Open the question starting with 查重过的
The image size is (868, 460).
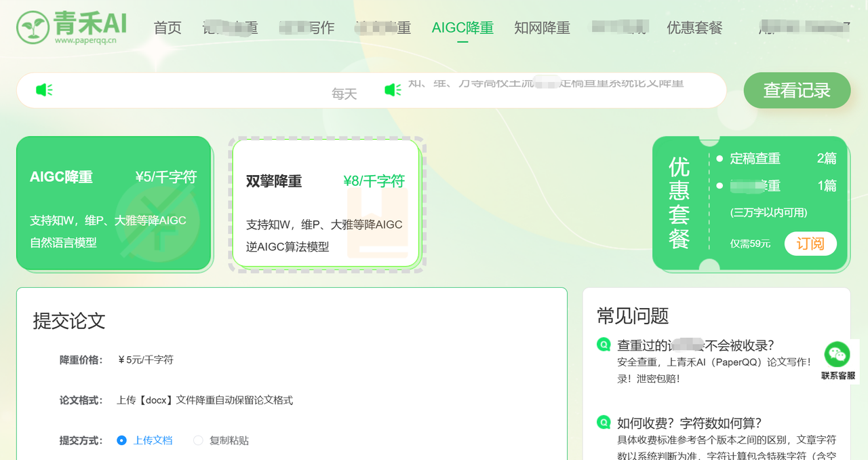click(x=696, y=345)
